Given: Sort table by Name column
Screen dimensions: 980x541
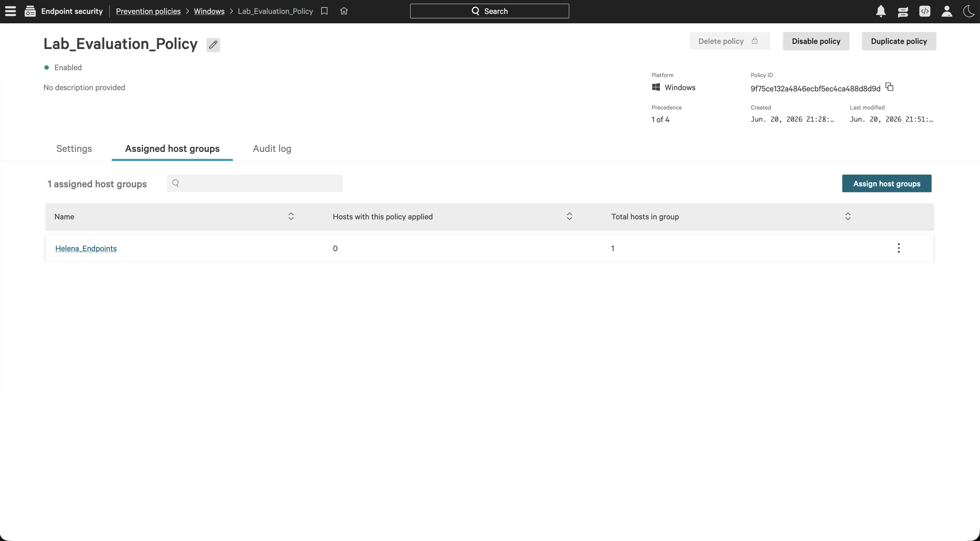Looking at the screenshot, I should click(x=291, y=216).
